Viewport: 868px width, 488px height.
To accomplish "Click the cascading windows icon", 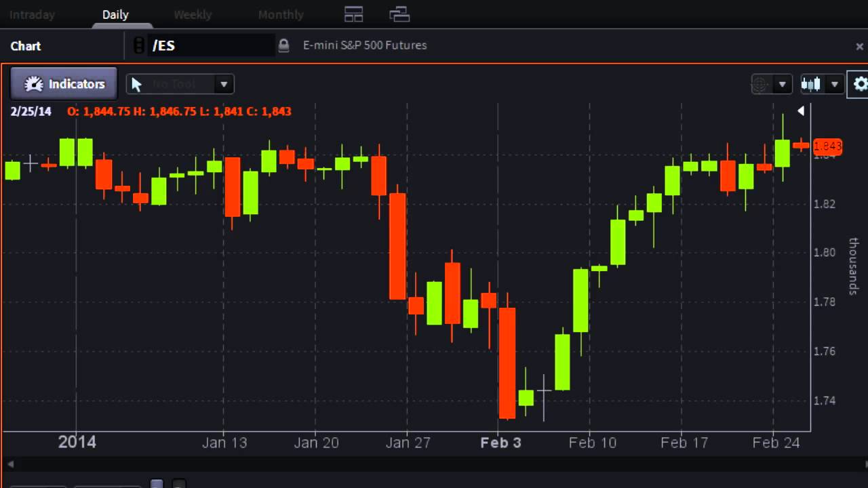I will pos(399,14).
